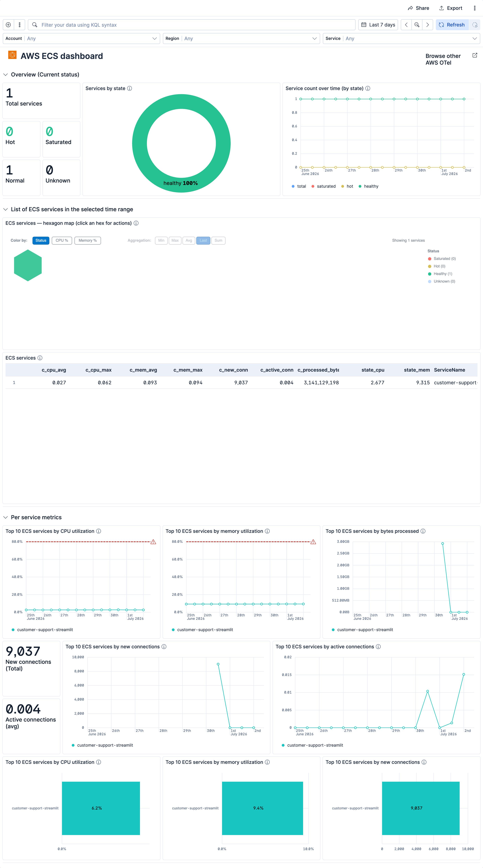Click the green service hexagon
Image resolution: width=483 pixels, height=868 pixels.
[28, 265]
